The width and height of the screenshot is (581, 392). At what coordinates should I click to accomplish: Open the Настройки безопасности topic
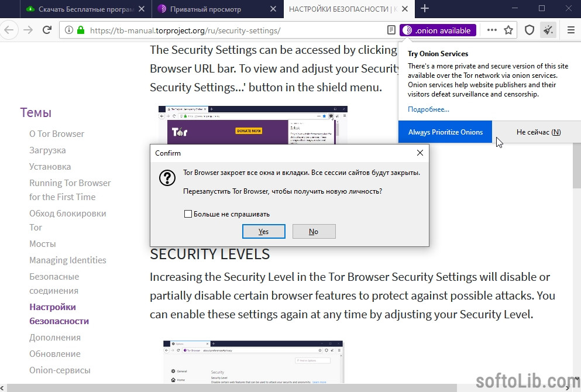(x=59, y=314)
